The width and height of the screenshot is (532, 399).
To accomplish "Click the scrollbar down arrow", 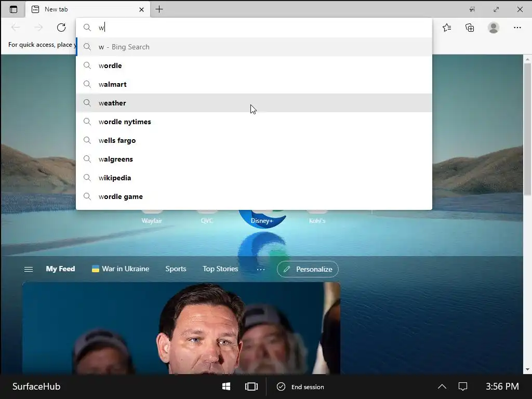I will tap(527, 369).
